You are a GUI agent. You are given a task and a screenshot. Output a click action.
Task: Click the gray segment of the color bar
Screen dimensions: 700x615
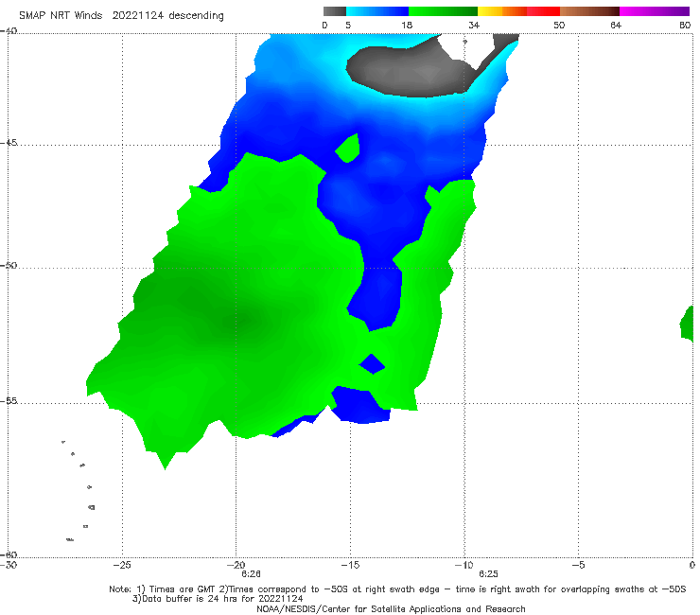334,11
